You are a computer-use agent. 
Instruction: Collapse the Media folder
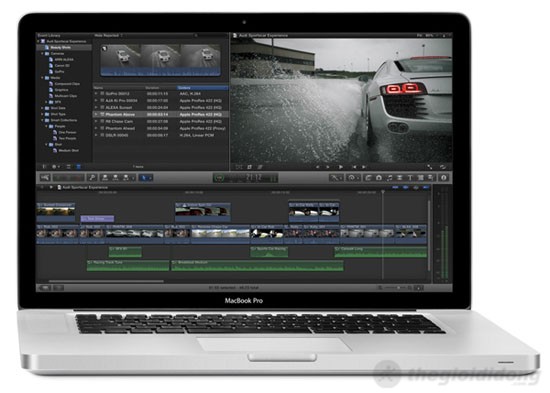[42, 78]
